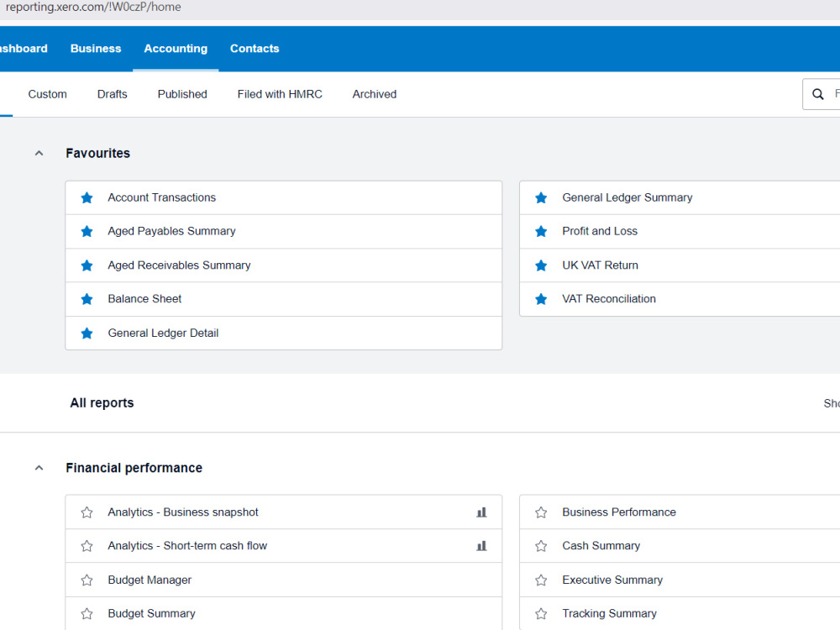Screen dimensions: 840x630
Task: Open Analytics - Business snapshot report
Action: pyautogui.click(x=182, y=512)
